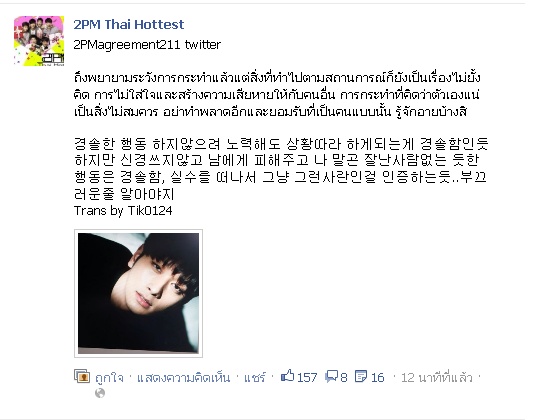Click the 'Trans by Tik0124' credit line
The height and width of the screenshot is (420, 544).
point(123,211)
